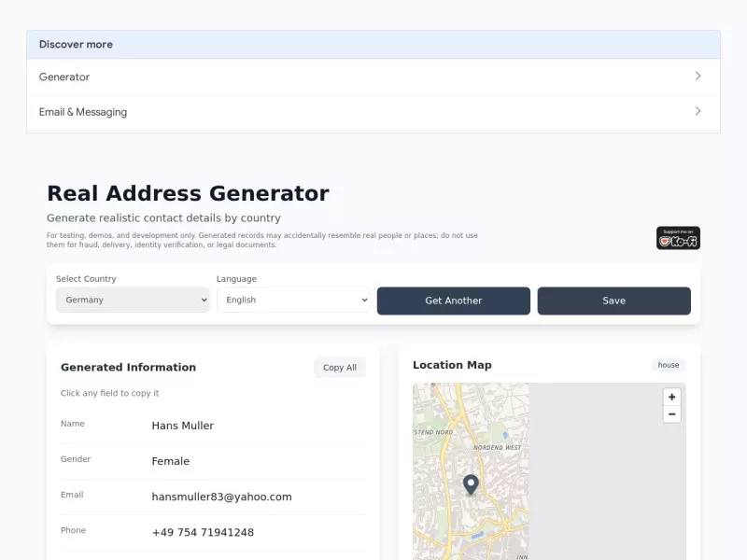The width and height of the screenshot is (747, 560).
Task: Click the Discover more header
Action: coord(373,45)
